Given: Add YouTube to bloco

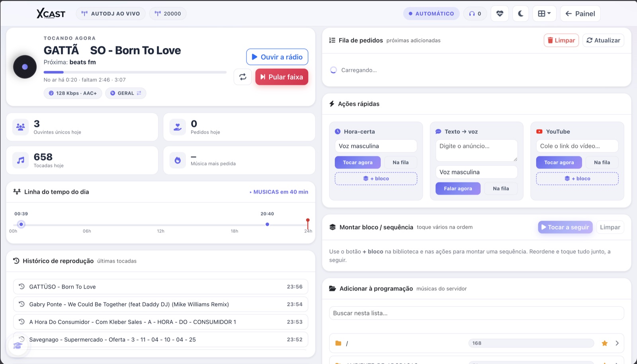Looking at the screenshot, I should click(577, 179).
